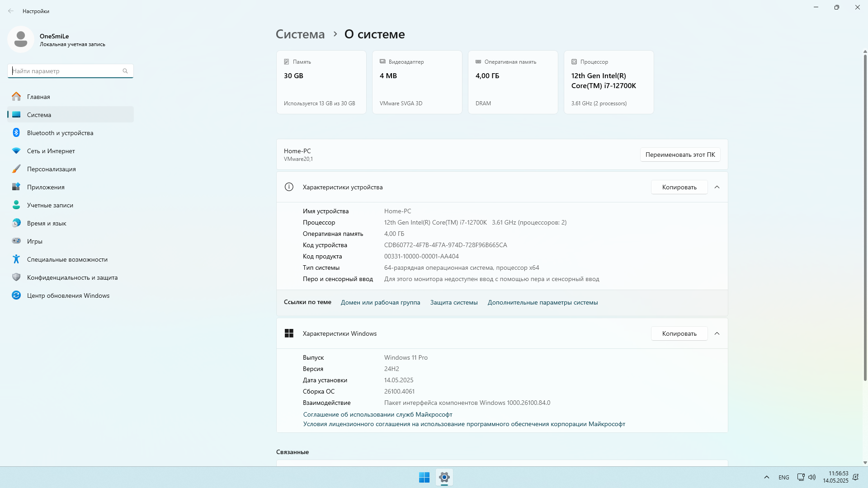The height and width of the screenshot is (488, 868).
Task: Click the volume speaker icon in the system tray
Action: point(812,477)
